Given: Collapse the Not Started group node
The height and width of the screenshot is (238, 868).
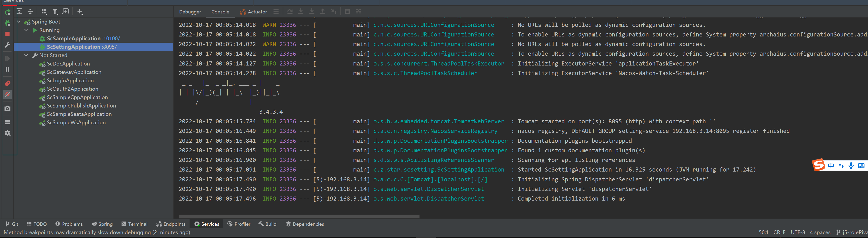Looking at the screenshot, I should point(26,55).
